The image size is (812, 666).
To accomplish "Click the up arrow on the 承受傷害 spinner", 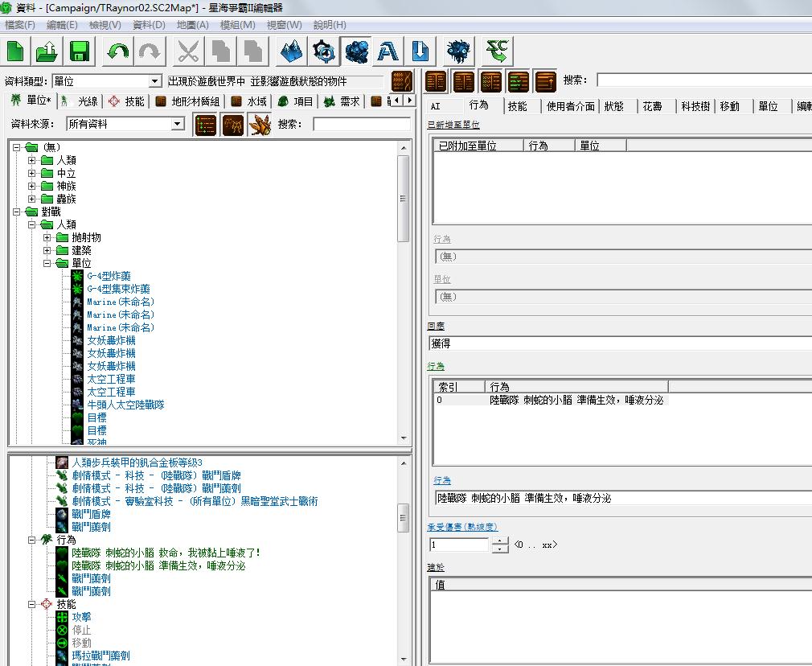I will pos(500,541).
